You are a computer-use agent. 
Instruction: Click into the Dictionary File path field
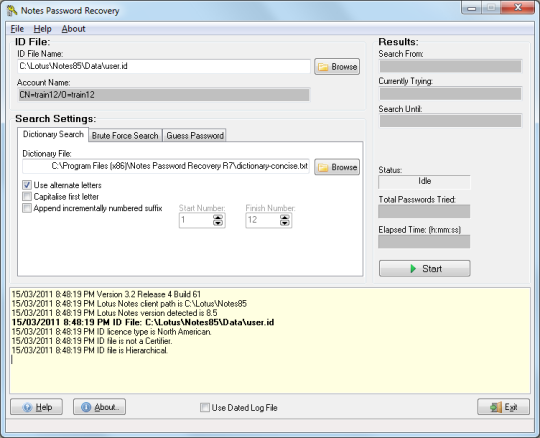pyautogui.click(x=166, y=166)
